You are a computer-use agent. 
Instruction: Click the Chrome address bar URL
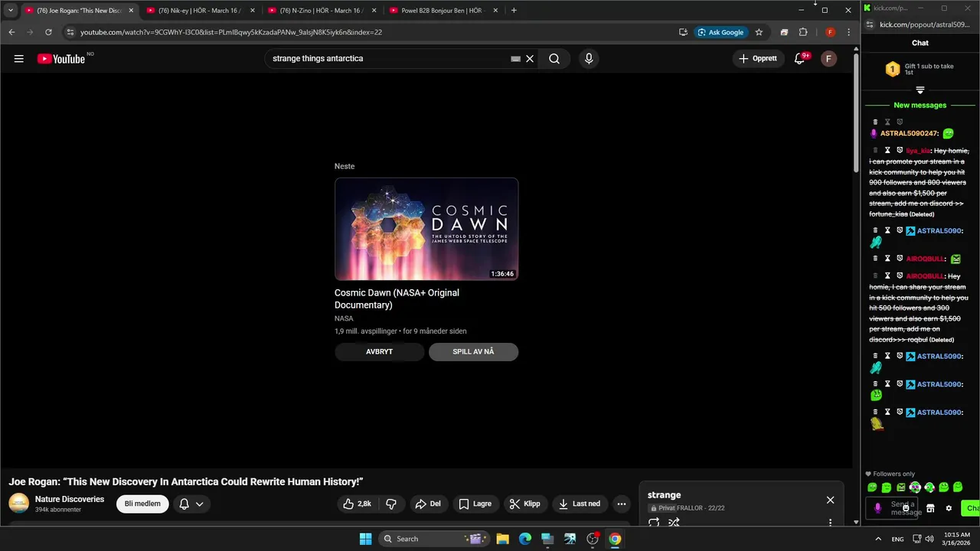click(x=231, y=32)
